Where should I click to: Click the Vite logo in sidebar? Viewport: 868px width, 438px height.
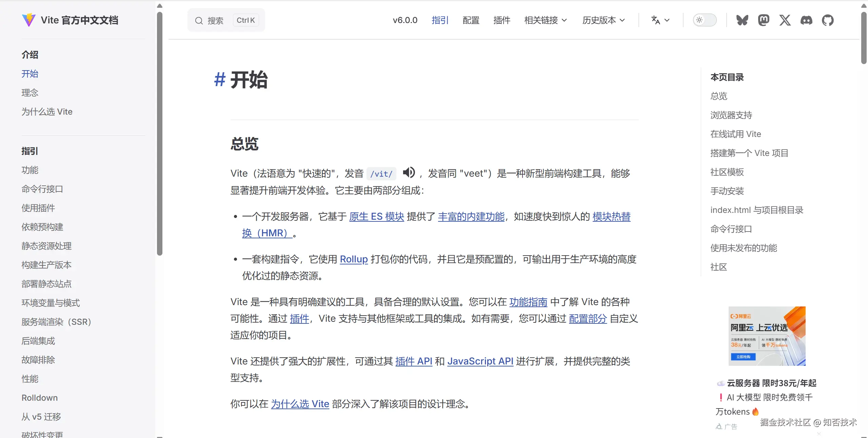(28, 20)
